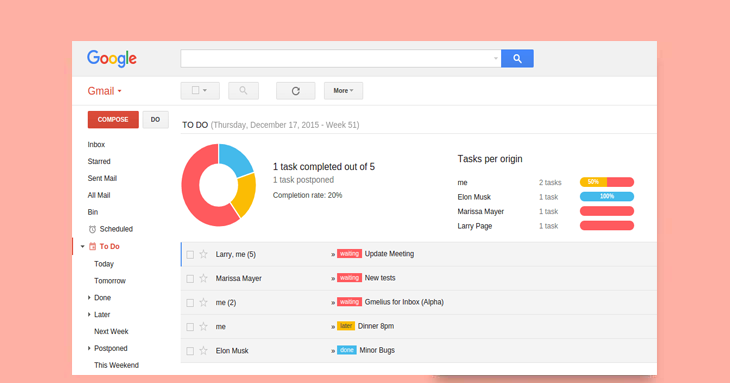Check the Elon Musk email checkbox
The image size is (730, 383).
190,351
